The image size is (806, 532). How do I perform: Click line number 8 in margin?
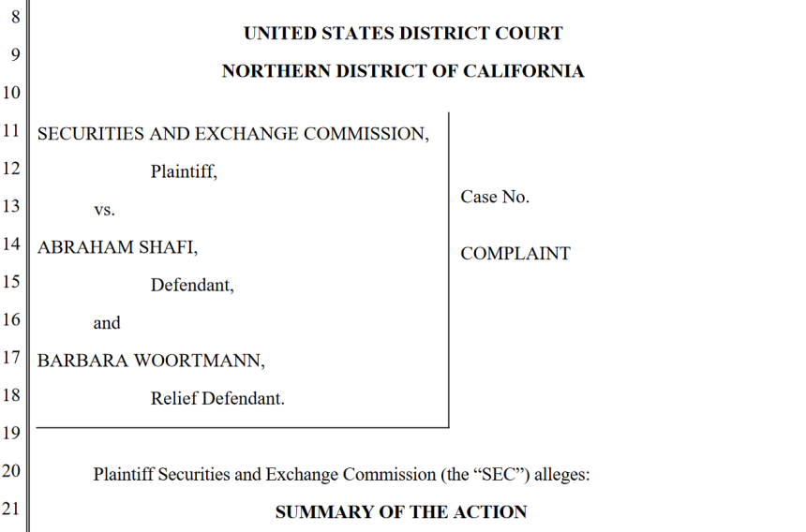click(15, 17)
